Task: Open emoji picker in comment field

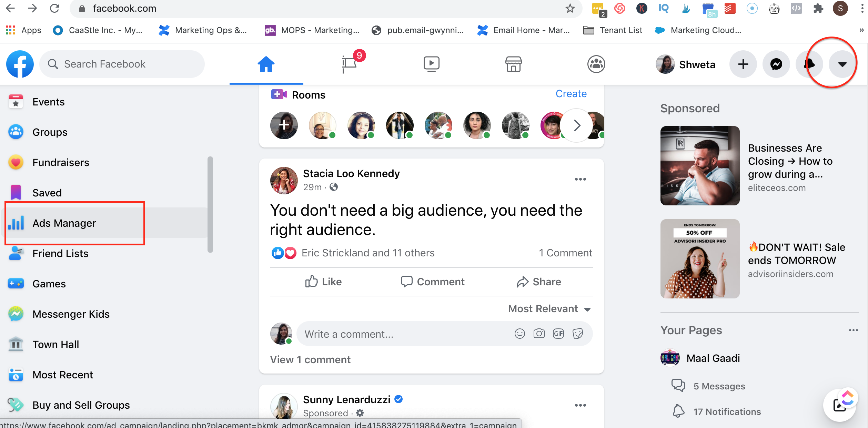Action: point(519,334)
